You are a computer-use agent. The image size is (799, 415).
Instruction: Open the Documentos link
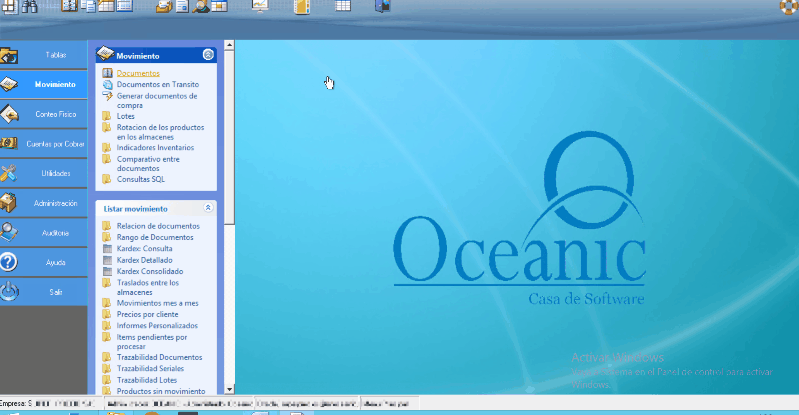click(138, 73)
